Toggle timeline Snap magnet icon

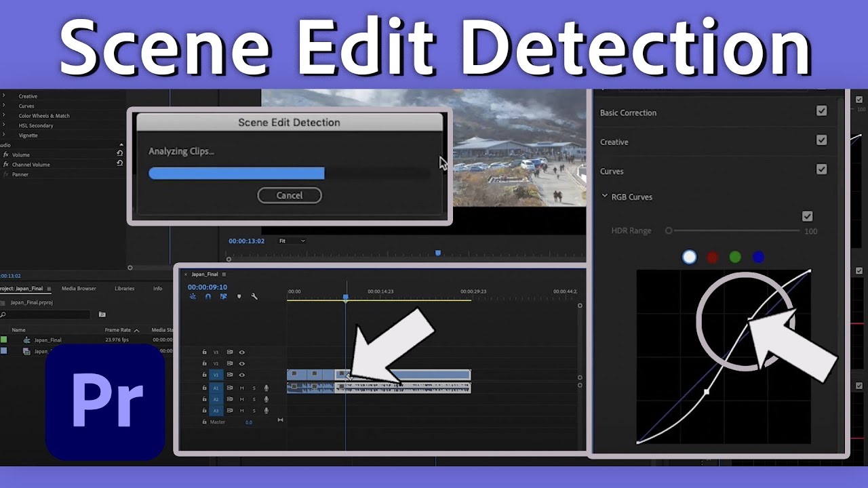coord(208,296)
